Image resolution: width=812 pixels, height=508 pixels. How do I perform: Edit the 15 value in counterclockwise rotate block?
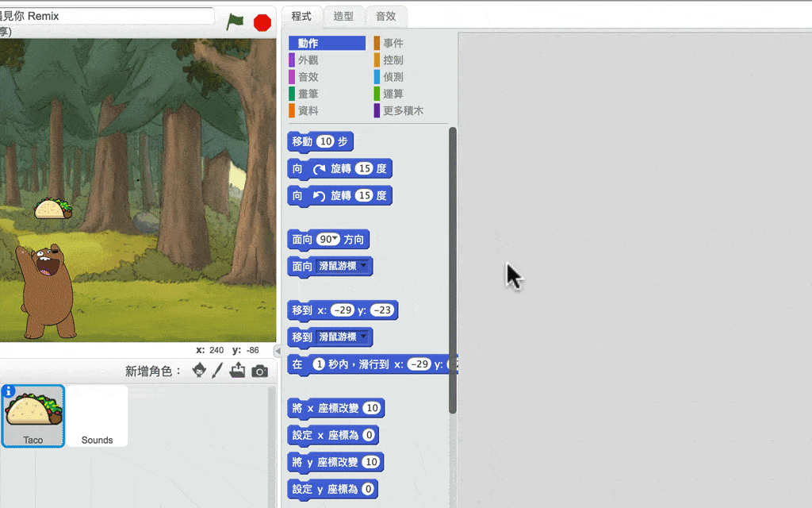pos(365,195)
